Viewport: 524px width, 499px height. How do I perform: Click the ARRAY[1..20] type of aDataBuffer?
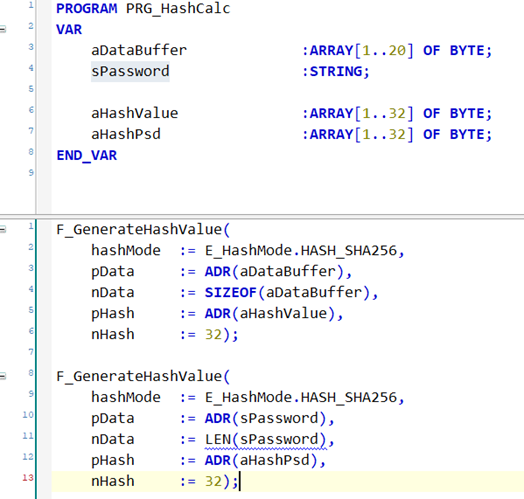(x=362, y=50)
